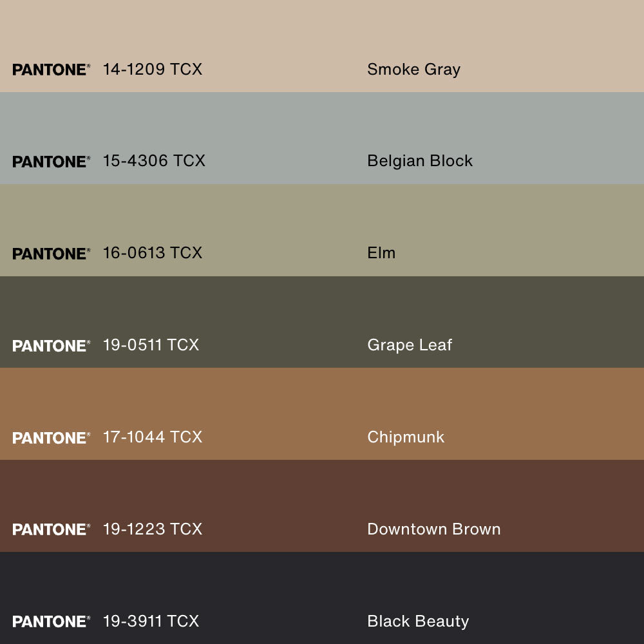644x644 pixels.
Task: Choose the Chipmunk tan color swatch
Action: [x=515, y=399]
